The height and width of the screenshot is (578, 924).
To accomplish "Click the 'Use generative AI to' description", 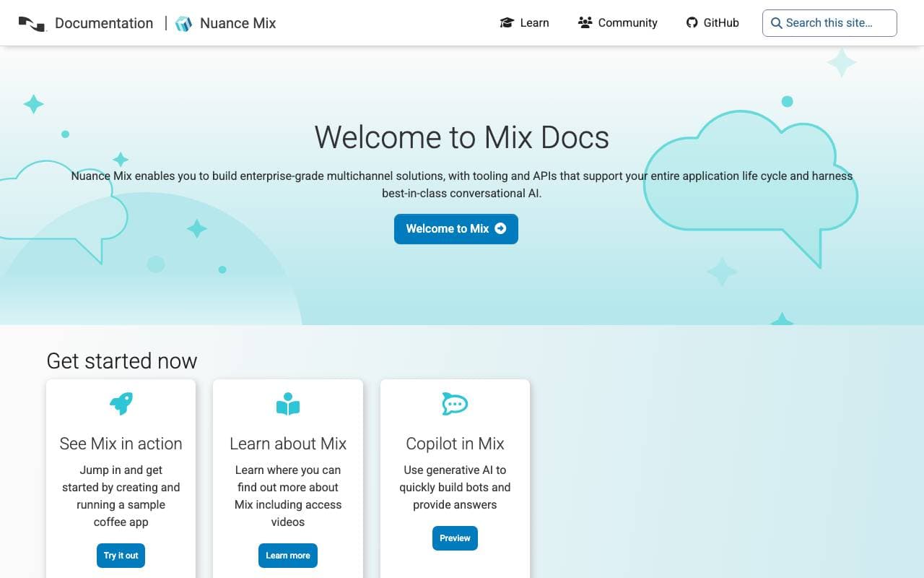I will 455,487.
